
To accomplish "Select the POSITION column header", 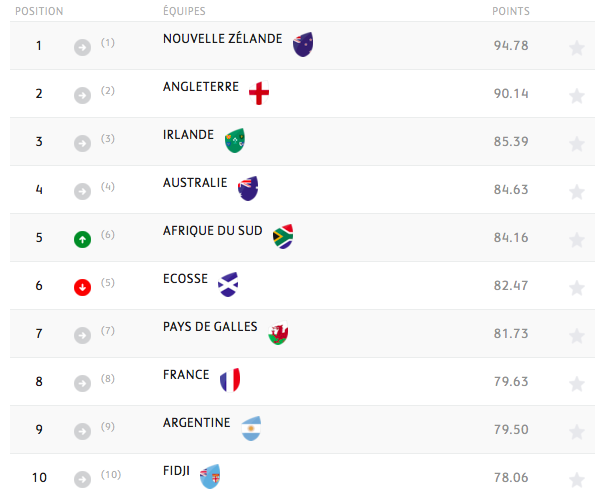I will tap(39, 11).
